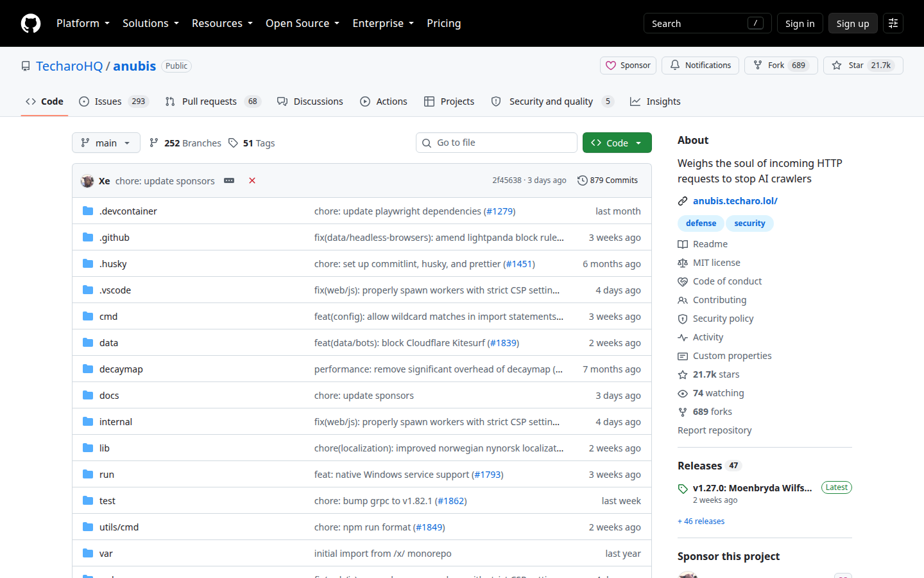Click the defense topic tag

[701, 223]
